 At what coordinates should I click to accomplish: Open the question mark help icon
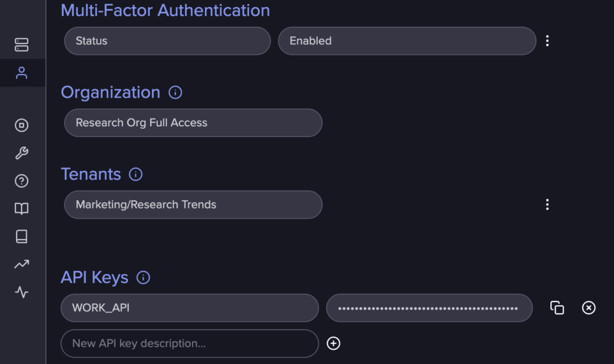(21, 181)
